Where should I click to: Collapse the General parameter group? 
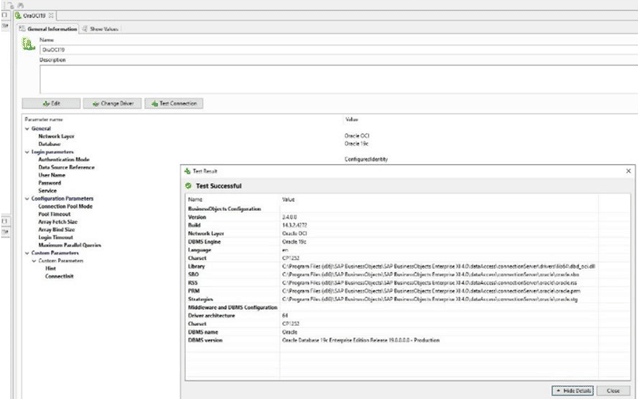[x=27, y=129]
